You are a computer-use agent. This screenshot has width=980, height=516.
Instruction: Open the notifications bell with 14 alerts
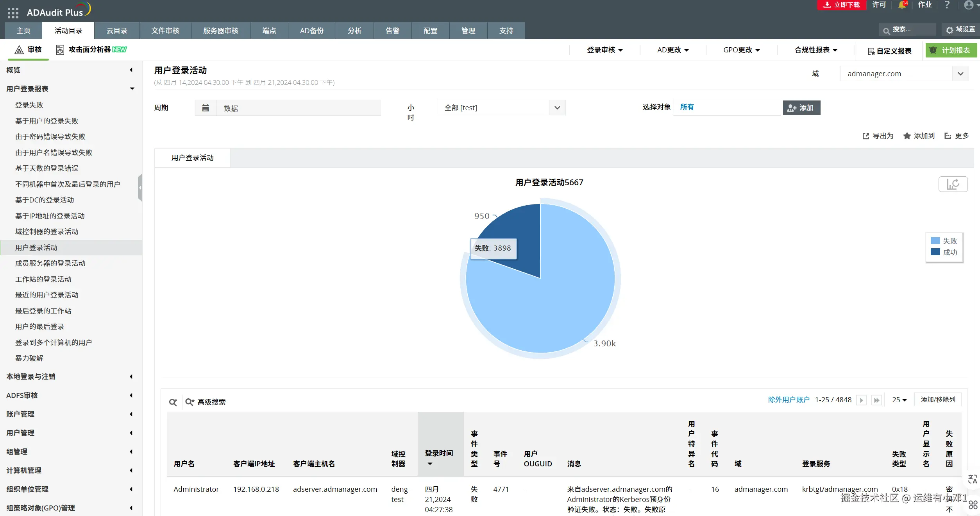point(901,5)
